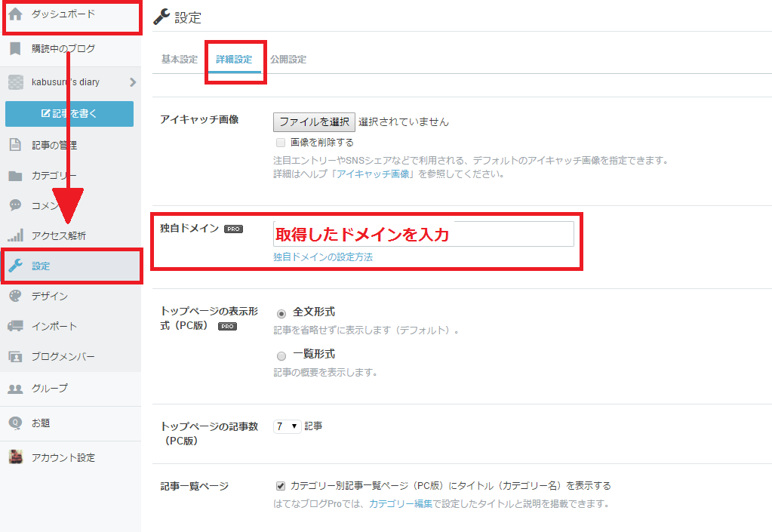The height and width of the screenshot is (532, 772).
Task: Click the ファイルを選択 button
Action: tap(314, 121)
